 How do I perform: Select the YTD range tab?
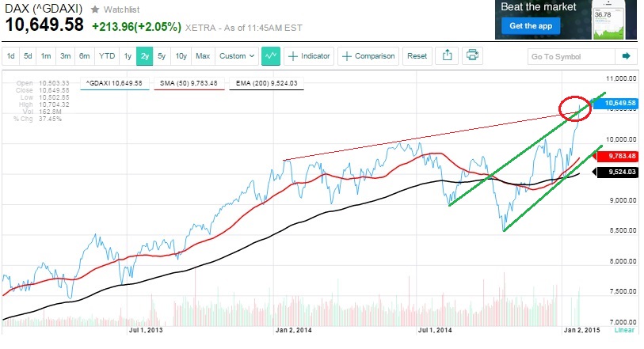coord(105,56)
